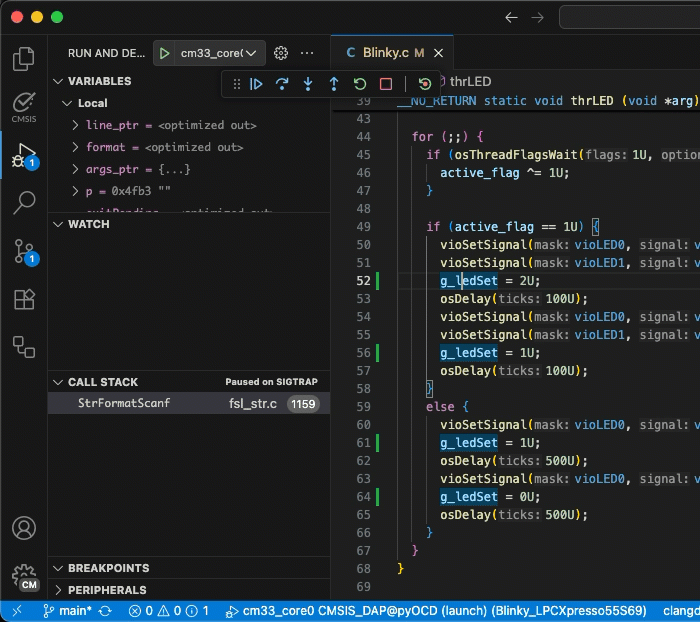Restart the debug session

360,84
